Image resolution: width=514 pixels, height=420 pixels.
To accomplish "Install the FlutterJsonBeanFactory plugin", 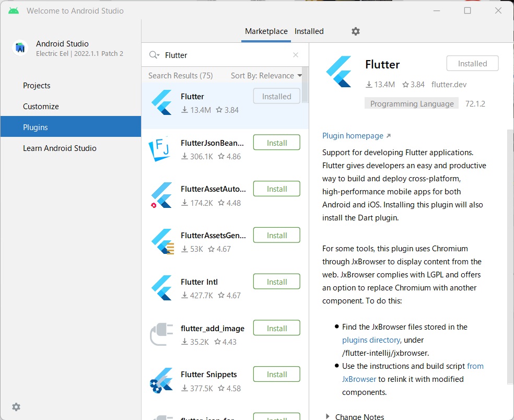I will pos(276,142).
